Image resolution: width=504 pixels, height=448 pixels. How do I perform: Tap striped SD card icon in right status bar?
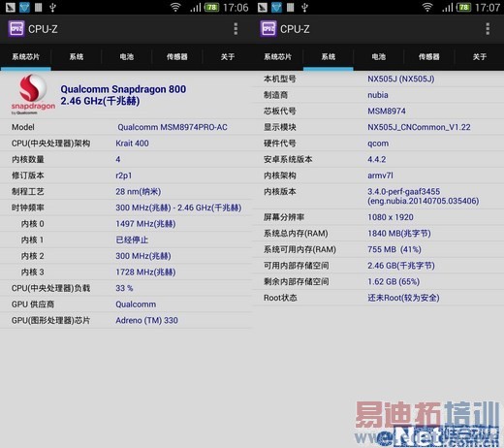[291, 7]
